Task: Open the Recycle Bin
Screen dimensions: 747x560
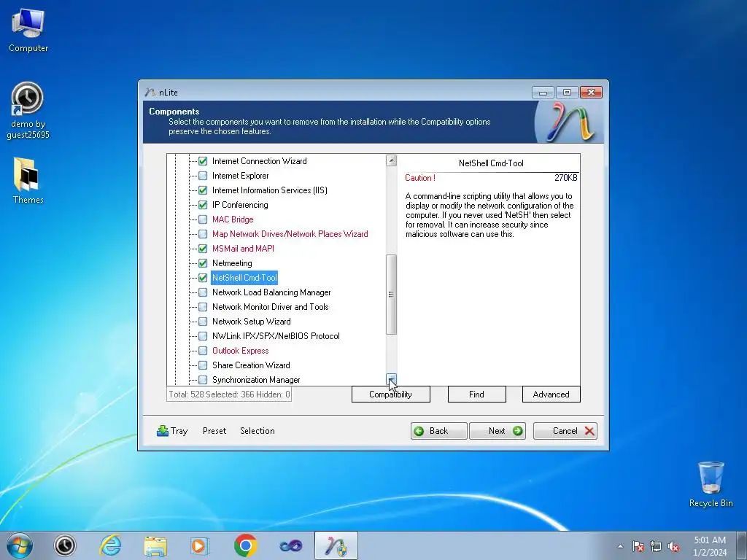Action: tap(711, 484)
